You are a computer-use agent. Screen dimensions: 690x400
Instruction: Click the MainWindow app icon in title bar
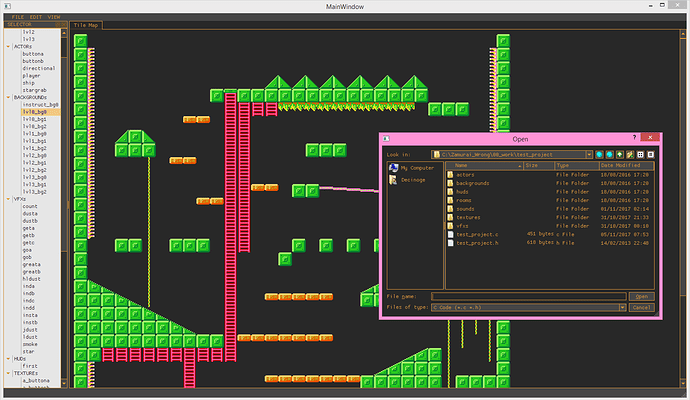click(x=7, y=6)
